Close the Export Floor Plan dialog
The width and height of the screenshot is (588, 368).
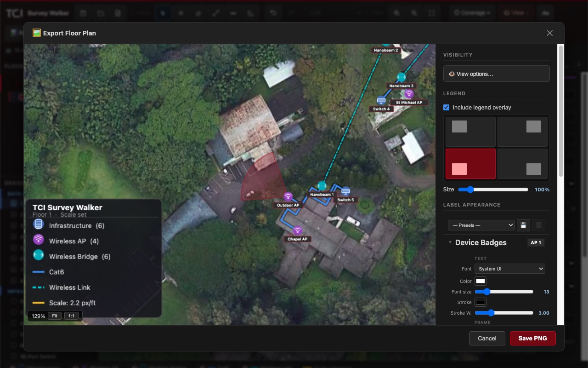(x=549, y=33)
